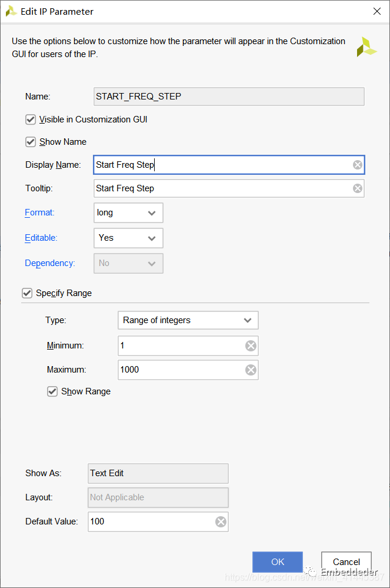This screenshot has width=390, height=588.
Task: Uncheck the Show Name checkbox
Action: tap(31, 142)
